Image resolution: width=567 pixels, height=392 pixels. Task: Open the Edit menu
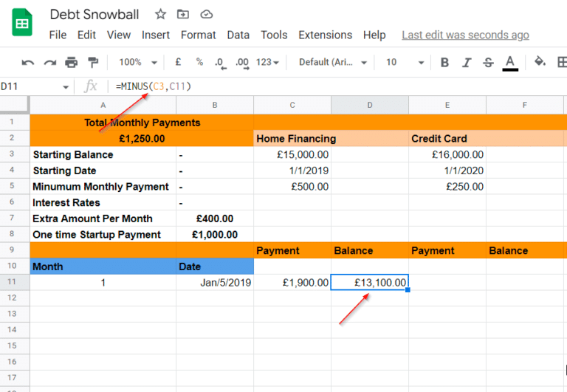coord(86,35)
